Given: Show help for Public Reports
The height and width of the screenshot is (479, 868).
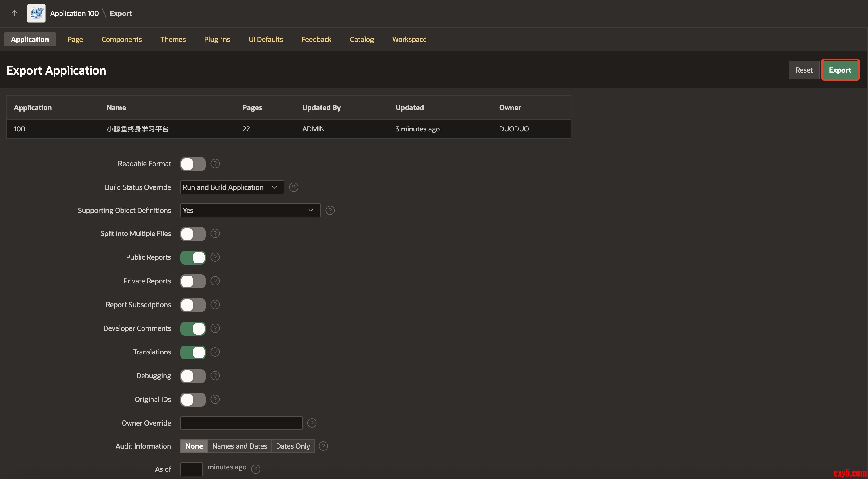Looking at the screenshot, I should (215, 257).
